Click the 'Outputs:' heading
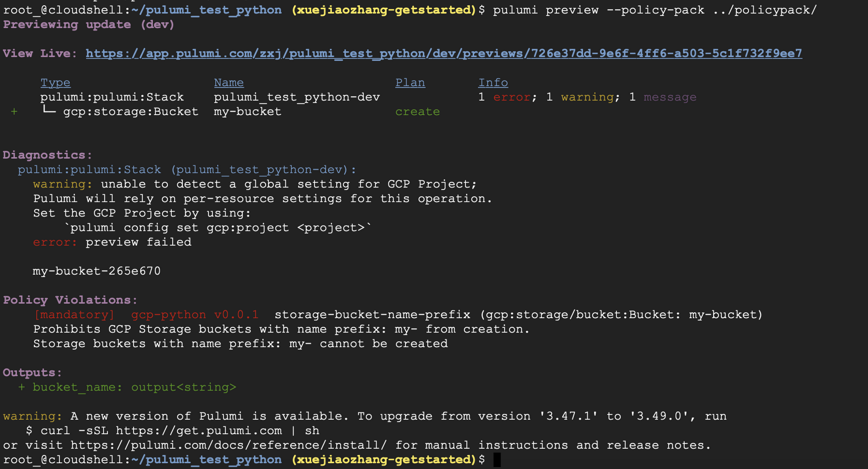Image resolution: width=868 pixels, height=469 pixels. [x=32, y=373]
